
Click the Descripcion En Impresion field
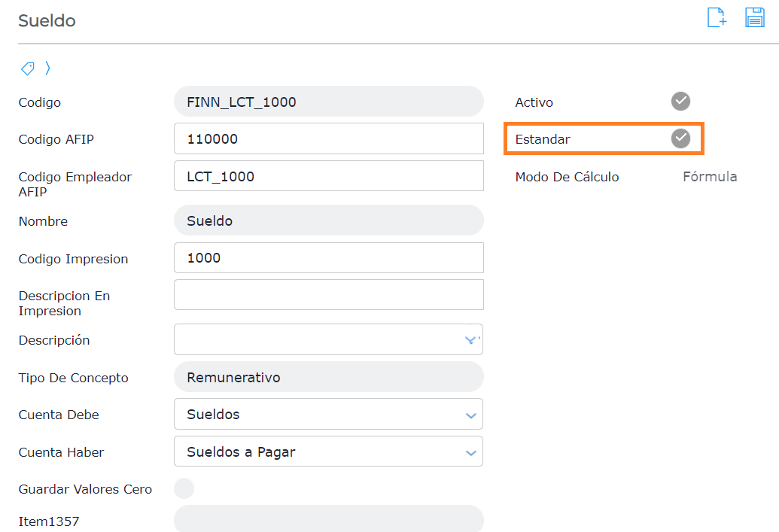coord(328,295)
